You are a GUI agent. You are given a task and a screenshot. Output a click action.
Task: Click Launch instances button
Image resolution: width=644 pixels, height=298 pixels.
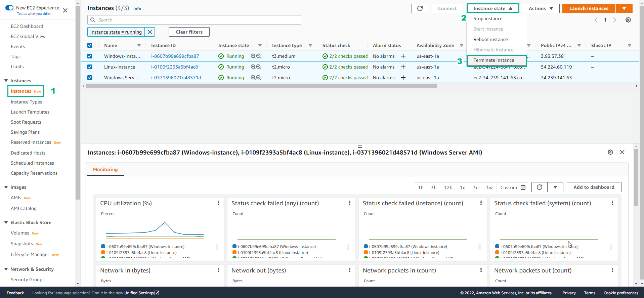(x=589, y=8)
